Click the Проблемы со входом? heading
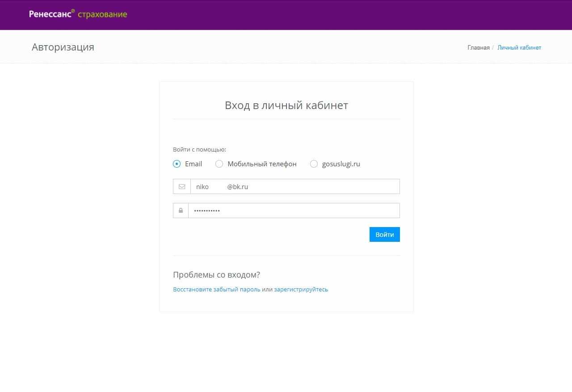 click(x=216, y=275)
